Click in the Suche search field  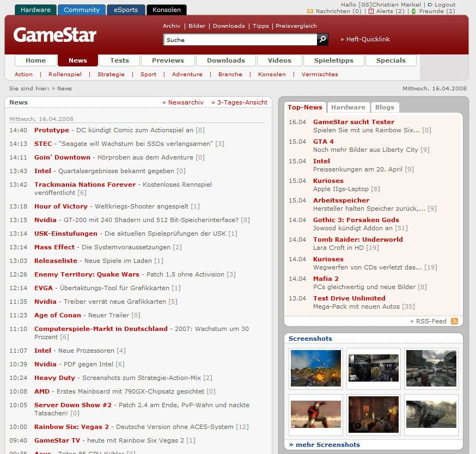(x=240, y=40)
